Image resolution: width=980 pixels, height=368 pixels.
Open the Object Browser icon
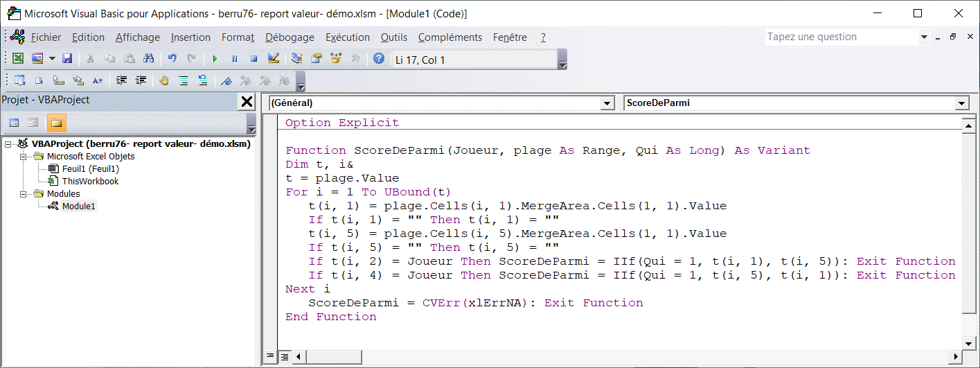(x=336, y=60)
